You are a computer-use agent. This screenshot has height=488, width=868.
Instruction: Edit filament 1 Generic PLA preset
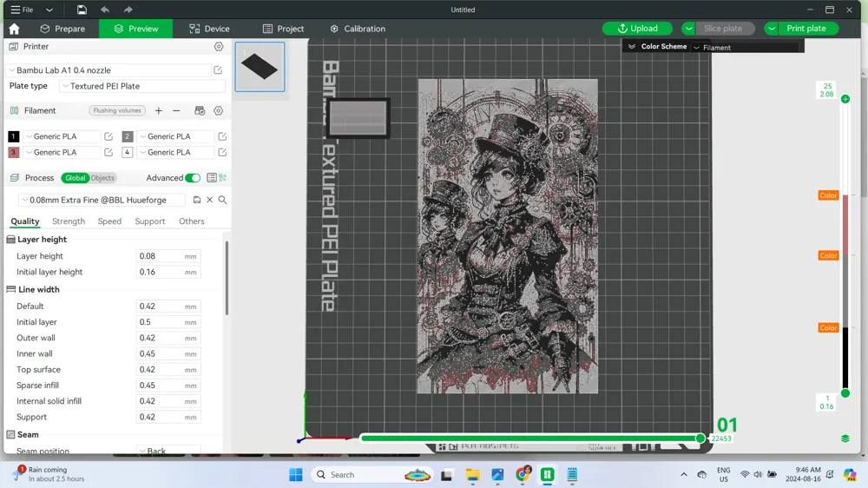[108, 136]
